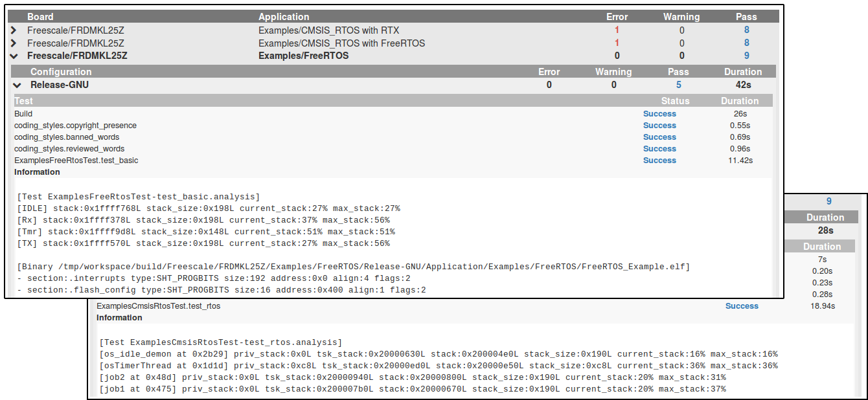Viewport: 868px width, 400px height.
Task: Click the job1 stack log line
Action: [x=413, y=389]
